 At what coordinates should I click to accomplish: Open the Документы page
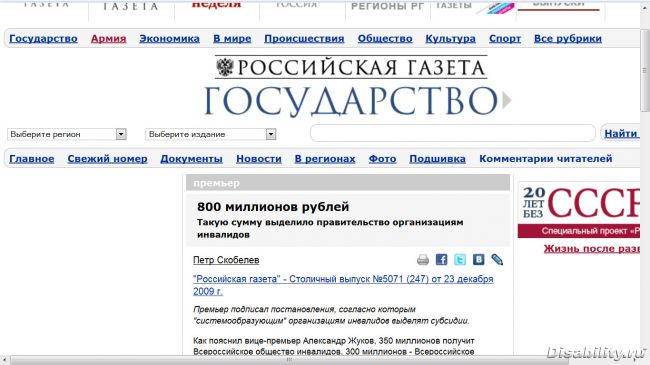tap(192, 159)
